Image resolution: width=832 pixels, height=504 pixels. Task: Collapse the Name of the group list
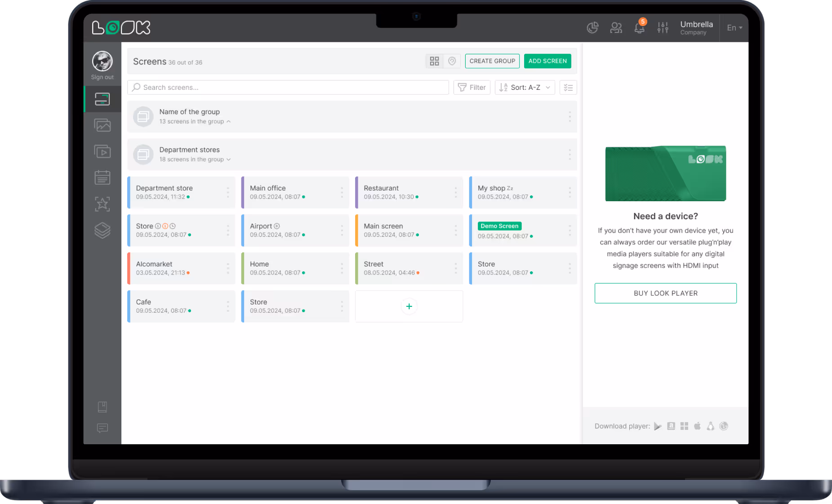click(x=229, y=121)
